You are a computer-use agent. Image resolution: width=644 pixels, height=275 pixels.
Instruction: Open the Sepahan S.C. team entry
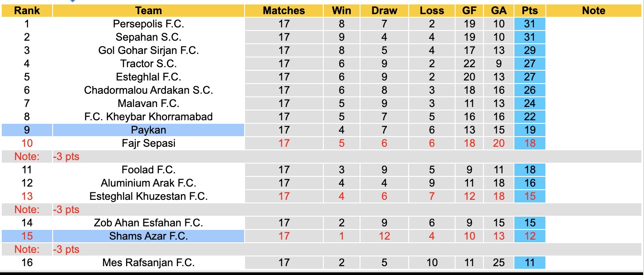(149, 37)
